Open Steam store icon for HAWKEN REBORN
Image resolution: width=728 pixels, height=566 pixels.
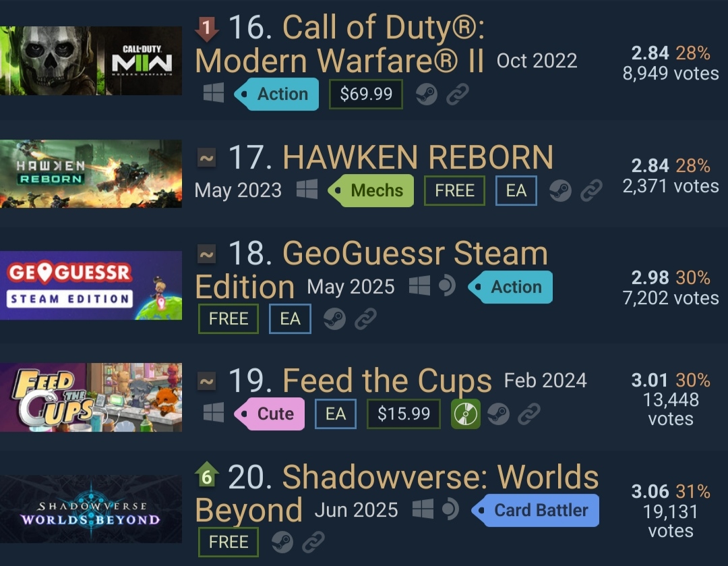coord(560,190)
